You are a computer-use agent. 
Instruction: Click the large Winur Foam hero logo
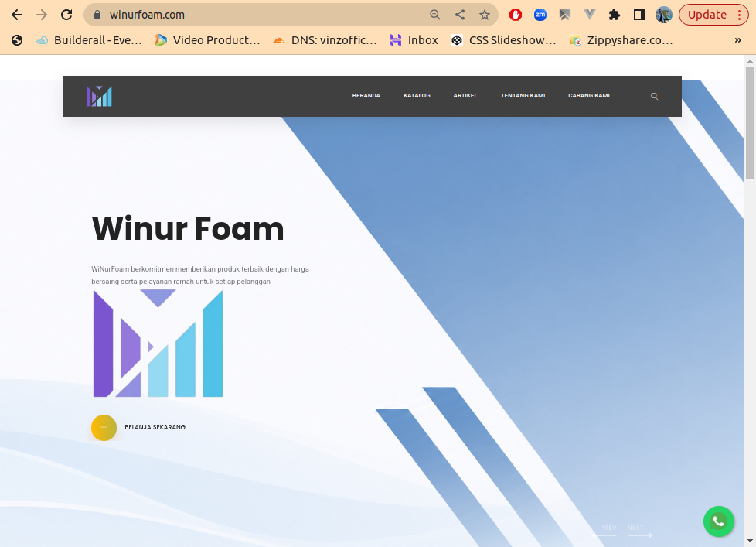(158, 344)
